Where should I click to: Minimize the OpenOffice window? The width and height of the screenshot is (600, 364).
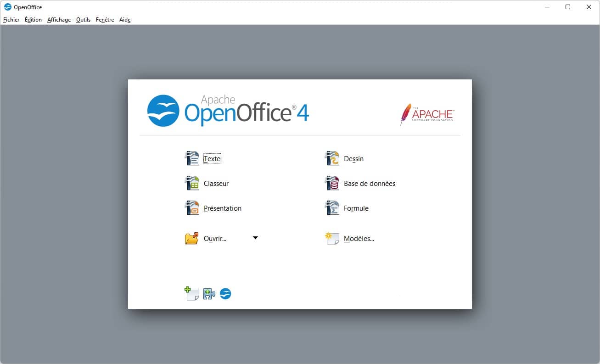tap(547, 7)
